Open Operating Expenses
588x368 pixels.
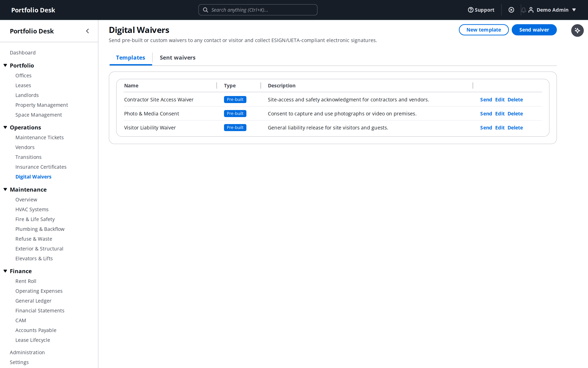[x=39, y=291]
